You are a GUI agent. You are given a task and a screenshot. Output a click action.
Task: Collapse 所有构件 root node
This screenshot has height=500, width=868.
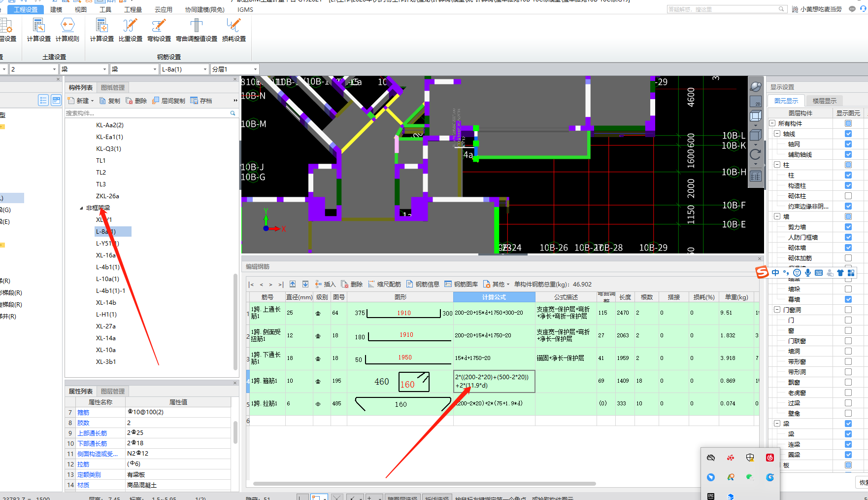coord(772,123)
